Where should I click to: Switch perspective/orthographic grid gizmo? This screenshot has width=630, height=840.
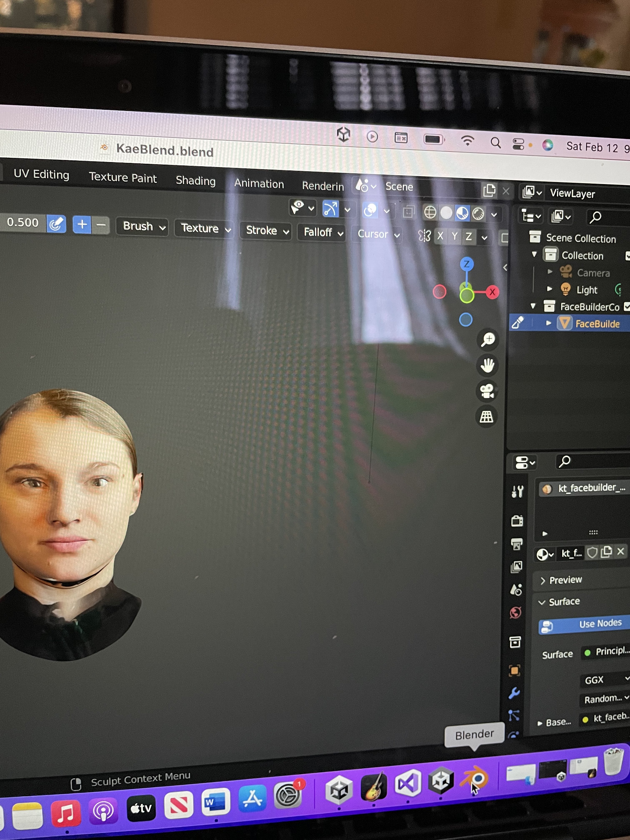point(486,417)
